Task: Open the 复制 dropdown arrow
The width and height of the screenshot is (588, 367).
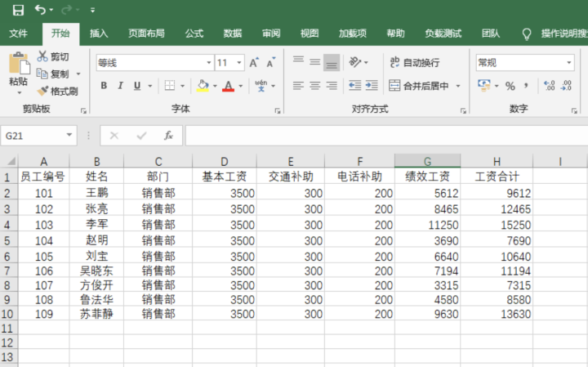Action: pos(78,74)
